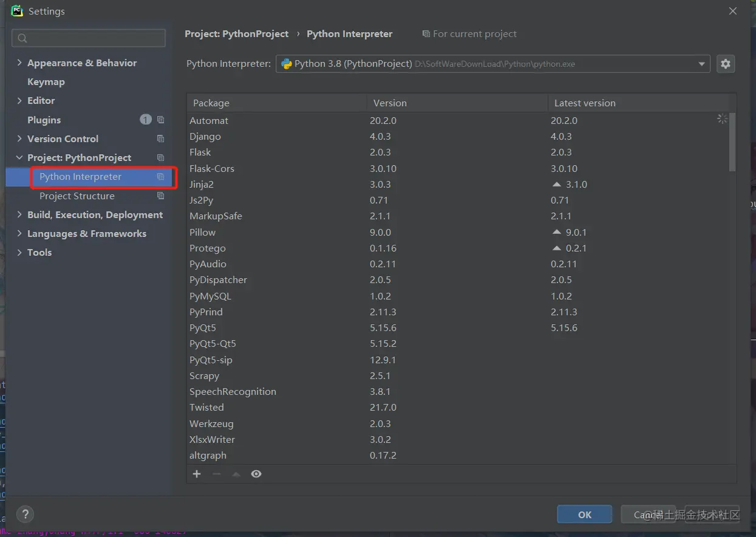Click the OK button
The width and height of the screenshot is (756, 537).
tap(585, 515)
